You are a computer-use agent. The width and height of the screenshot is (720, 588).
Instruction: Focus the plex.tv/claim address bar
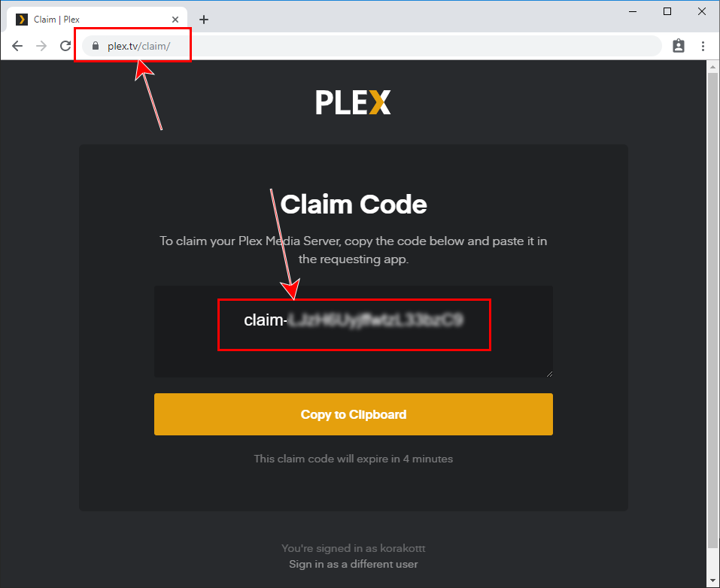pyautogui.click(x=376, y=46)
